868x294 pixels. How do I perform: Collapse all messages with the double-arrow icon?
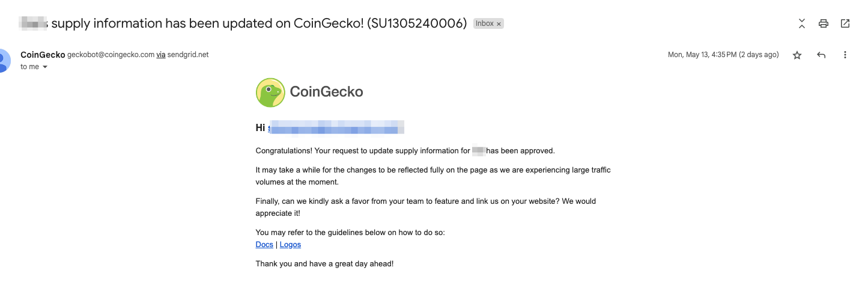coord(802,23)
